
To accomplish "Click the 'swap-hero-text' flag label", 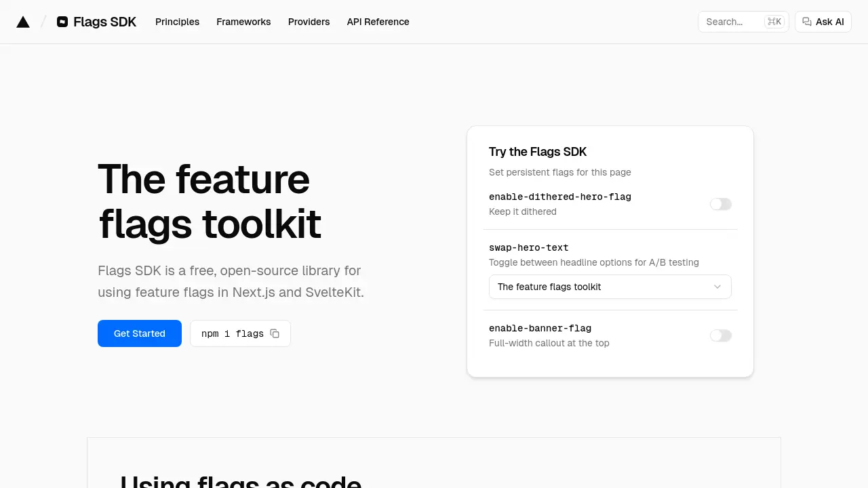I will point(529,247).
